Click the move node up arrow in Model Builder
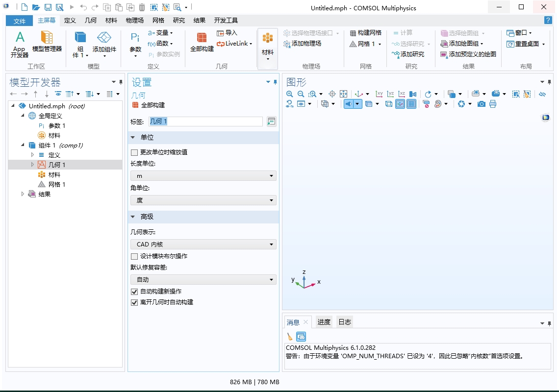 pyautogui.click(x=36, y=94)
